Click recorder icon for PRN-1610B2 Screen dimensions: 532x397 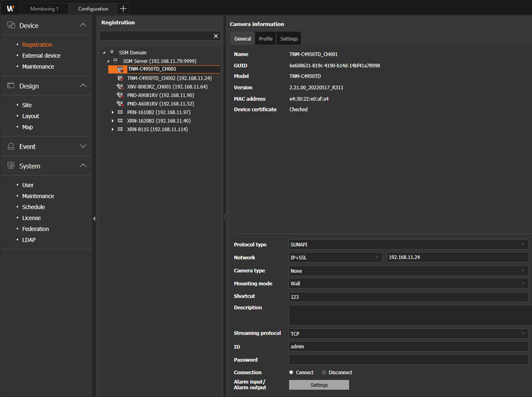point(120,113)
